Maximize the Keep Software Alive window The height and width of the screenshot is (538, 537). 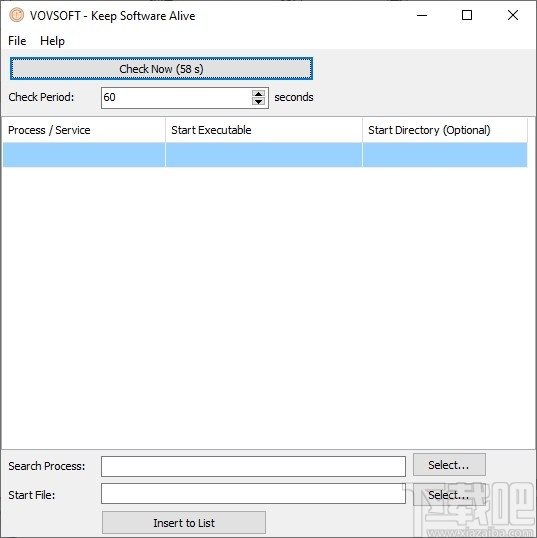coord(467,15)
